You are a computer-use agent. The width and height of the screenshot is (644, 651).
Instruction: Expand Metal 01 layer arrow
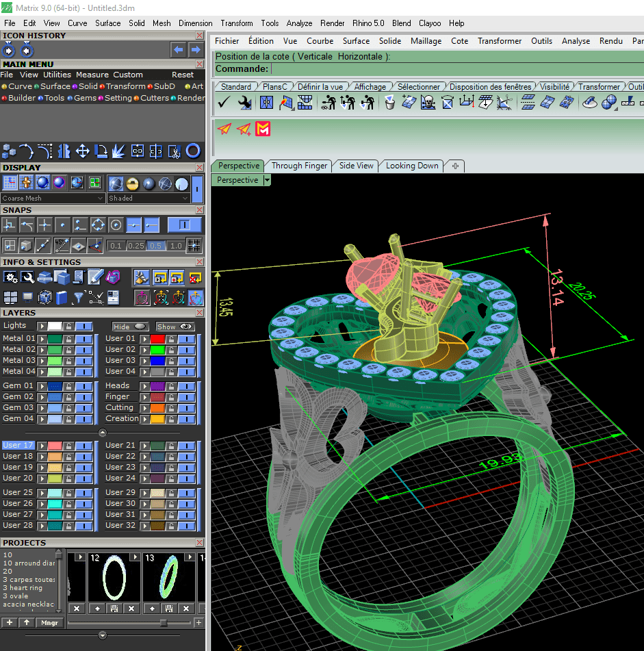pyautogui.click(x=42, y=339)
